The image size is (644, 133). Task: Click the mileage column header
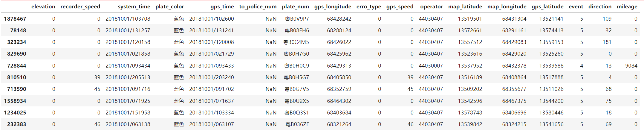click(x=627, y=7)
